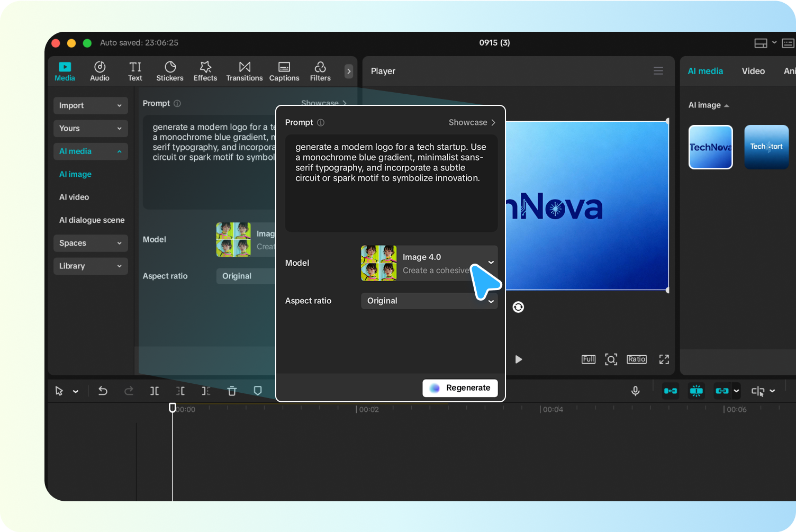The width and height of the screenshot is (796, 532).
Task: Click the 00:06 mark on the timeline ruler
Action: [x=736, y=409]
